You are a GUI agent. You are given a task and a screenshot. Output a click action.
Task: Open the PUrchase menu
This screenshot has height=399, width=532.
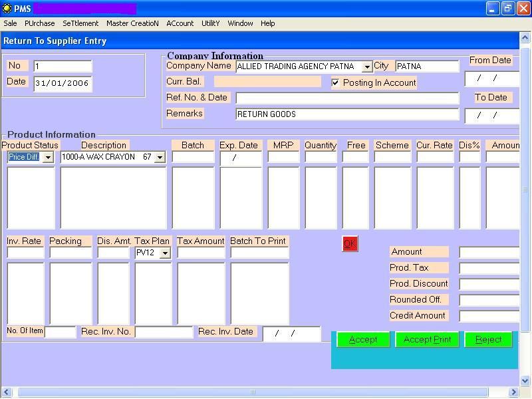(40, 23)
